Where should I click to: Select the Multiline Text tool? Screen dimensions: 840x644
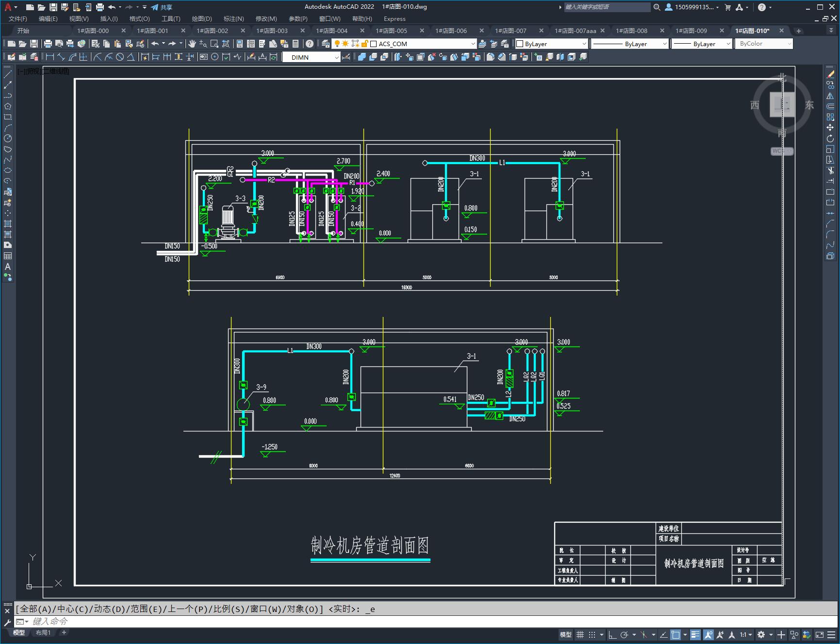click(x=8, y=266)
